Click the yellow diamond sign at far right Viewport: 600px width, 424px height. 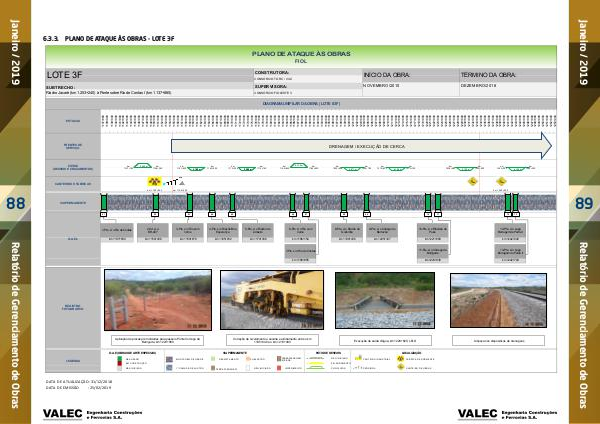click(501, 182)
